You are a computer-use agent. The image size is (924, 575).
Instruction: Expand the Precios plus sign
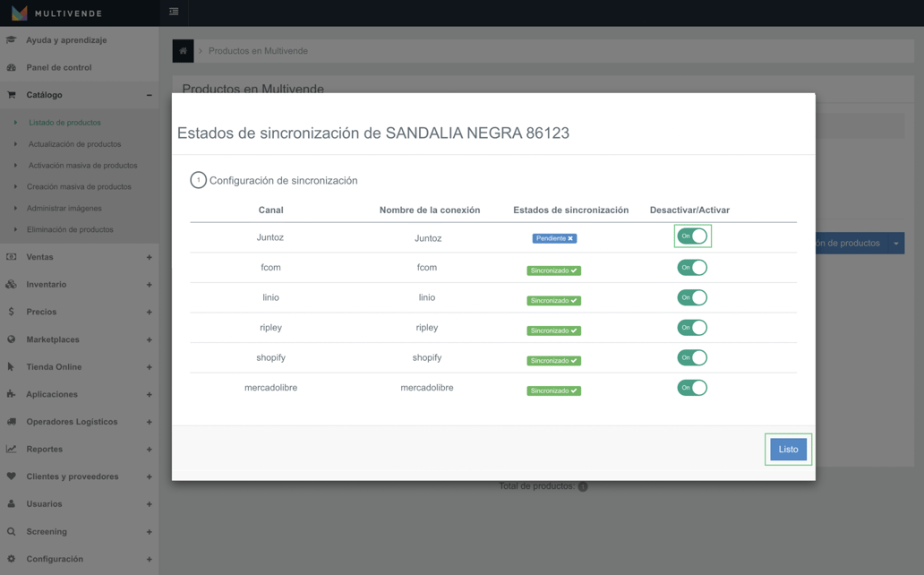(150, 312)
